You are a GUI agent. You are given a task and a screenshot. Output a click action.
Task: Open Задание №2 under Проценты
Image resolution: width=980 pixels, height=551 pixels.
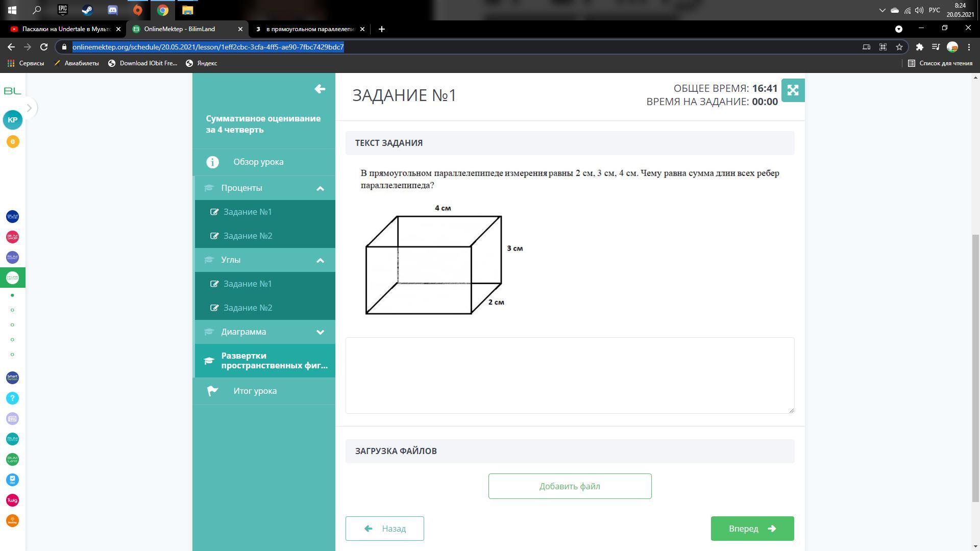pos(248,236)
